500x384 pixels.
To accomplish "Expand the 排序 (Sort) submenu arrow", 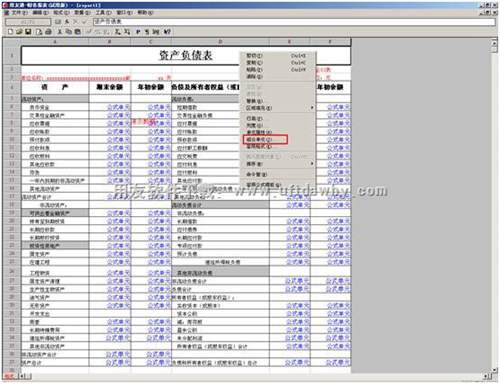I will (x=312, y=164).
